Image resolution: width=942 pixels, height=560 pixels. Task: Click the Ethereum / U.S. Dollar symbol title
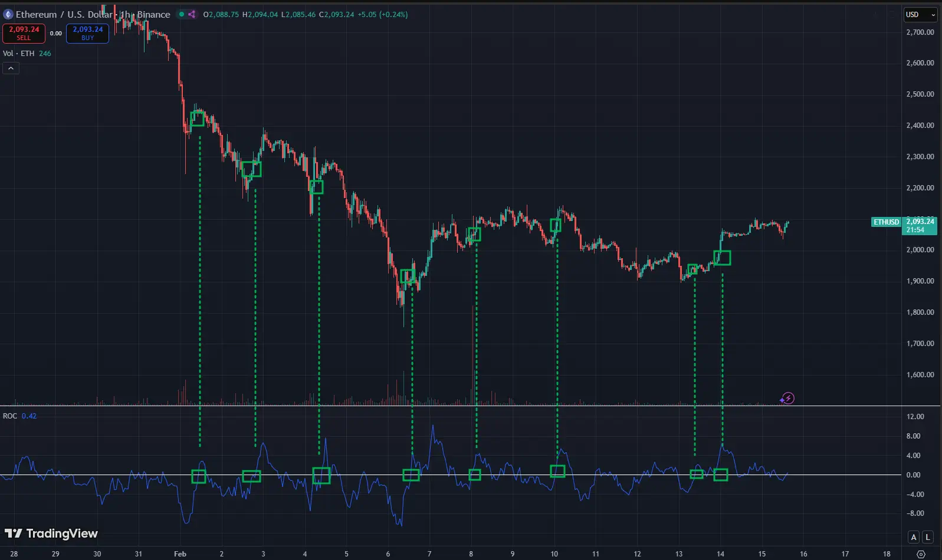click(65, 14)
